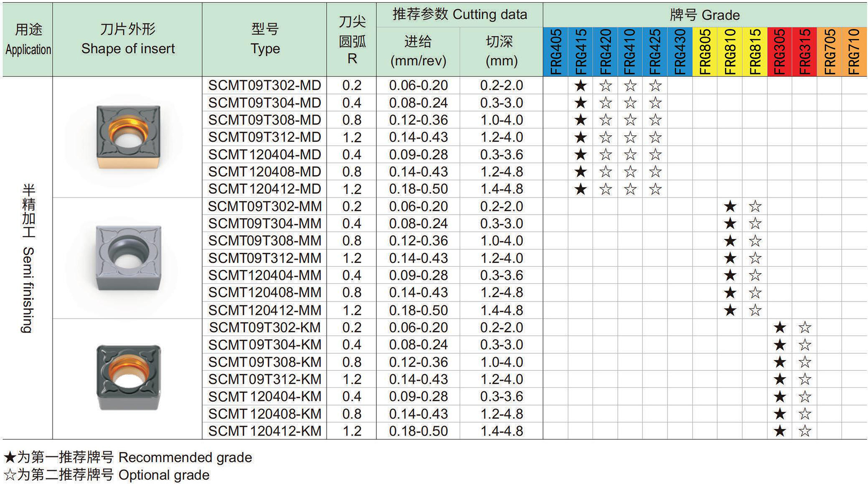The image size is (868, 484).
Task: Click the nose radius R column header
Action: click(352, 40)
